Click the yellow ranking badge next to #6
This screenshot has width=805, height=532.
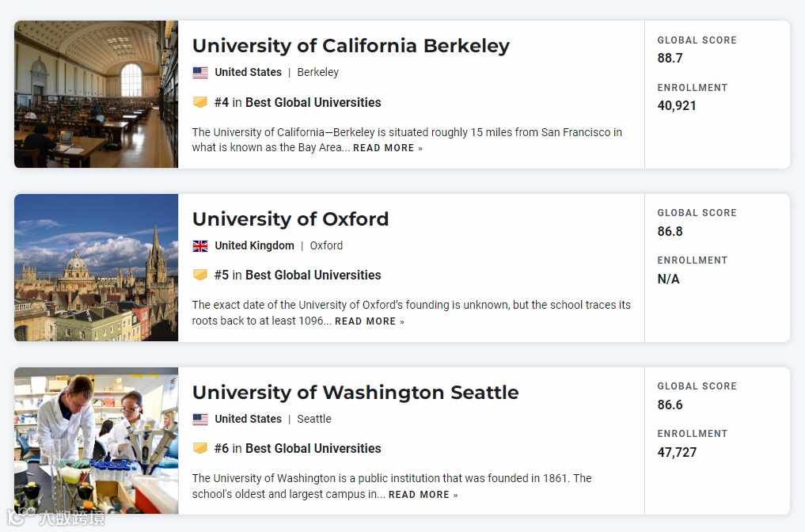tap(200, 448)
